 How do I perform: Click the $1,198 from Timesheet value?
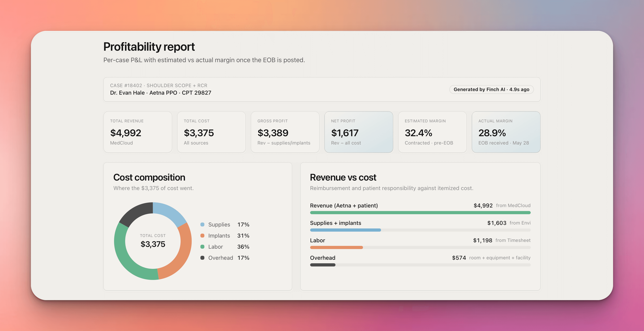point(502,241)
